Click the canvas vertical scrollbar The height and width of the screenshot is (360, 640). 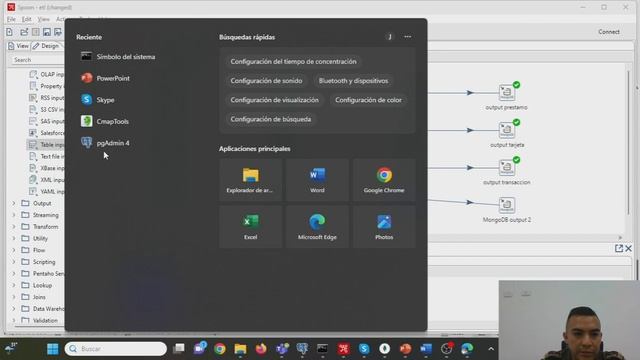coord(628,143)
